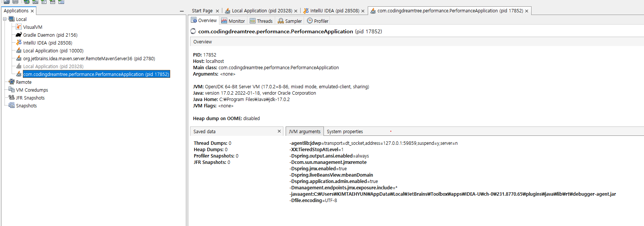Open the Monitor sub-tab

[233, 21]
